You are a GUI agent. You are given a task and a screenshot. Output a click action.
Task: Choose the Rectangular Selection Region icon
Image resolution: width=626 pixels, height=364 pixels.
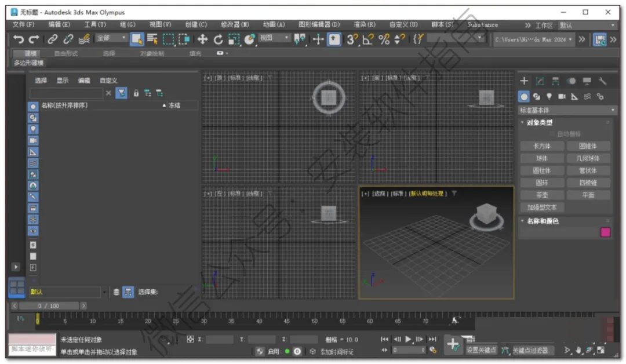coord(169,39)
